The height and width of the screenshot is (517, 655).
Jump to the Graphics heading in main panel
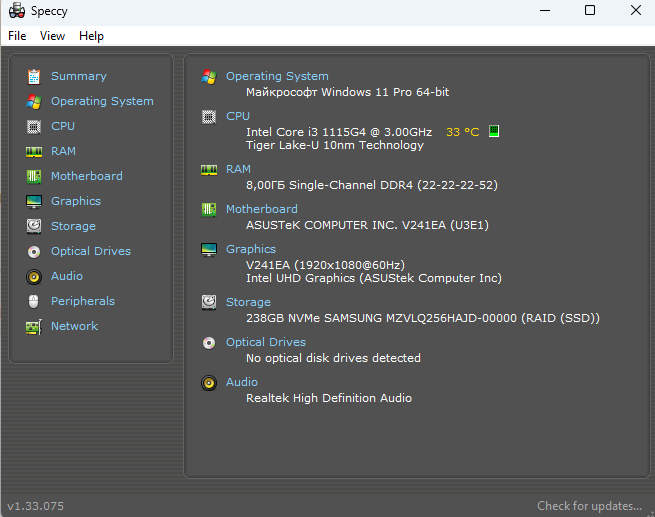tap(251, 249)
